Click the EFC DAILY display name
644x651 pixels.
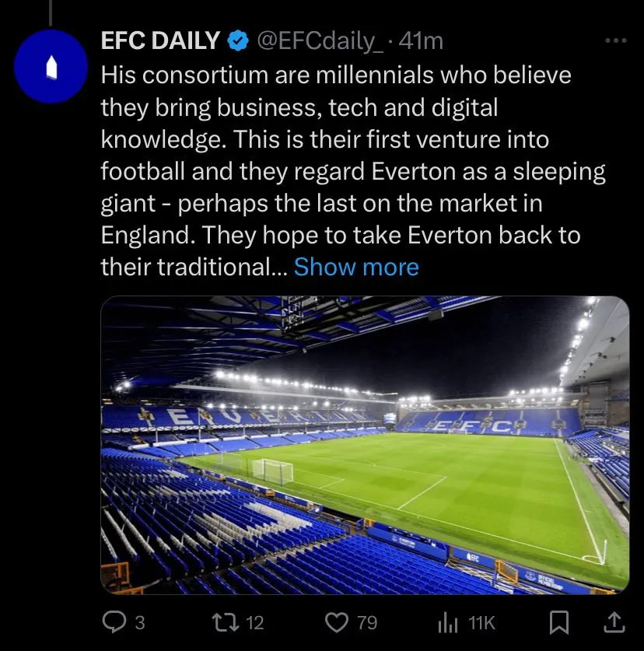coord(160,41)
